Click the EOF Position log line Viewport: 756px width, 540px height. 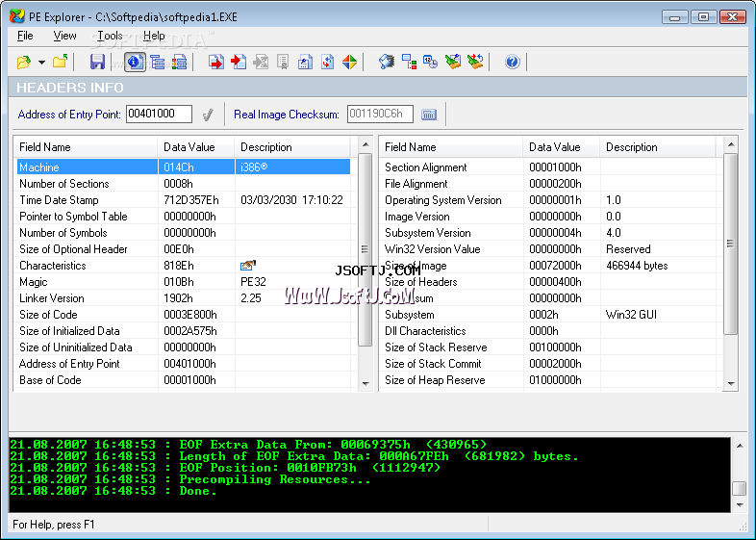pos(225,468)
